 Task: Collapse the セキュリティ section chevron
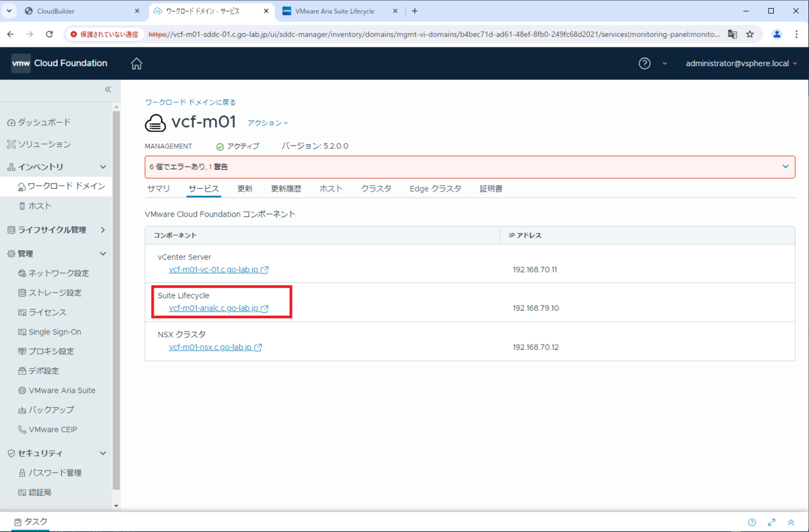pos(103,454)
